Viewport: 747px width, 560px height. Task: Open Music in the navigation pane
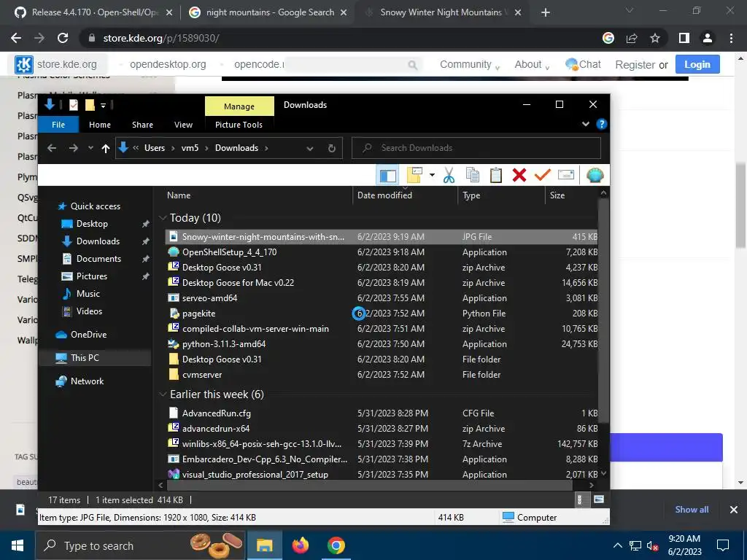pos(88,294)
